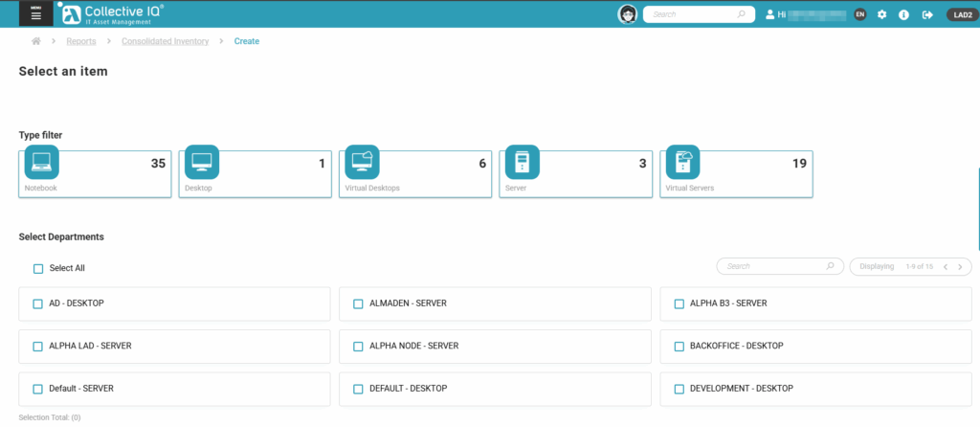This screenshot has height=427, width=980.
Task: Open the hamburger MENU button
Action: 36,14
